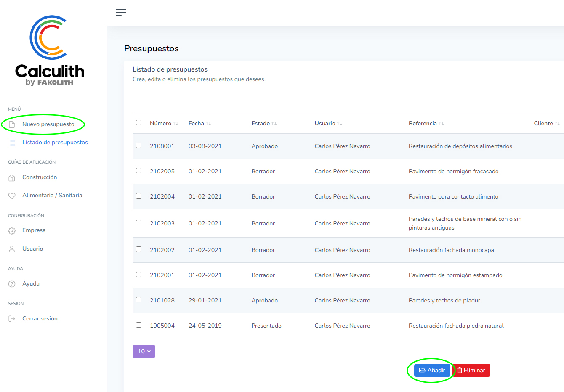This screenshot has width=564, height=392.
Task: Click the person icon beside Usuario
Action: (12, 249)
